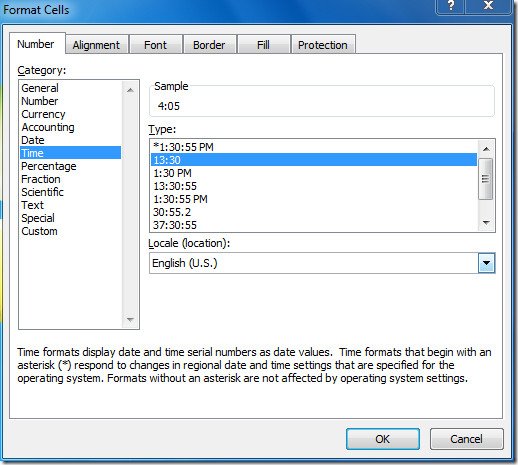Viewport: 518px width, 465px height.
Task: Switch to the Alignment tab
Action: pos(96,45)
